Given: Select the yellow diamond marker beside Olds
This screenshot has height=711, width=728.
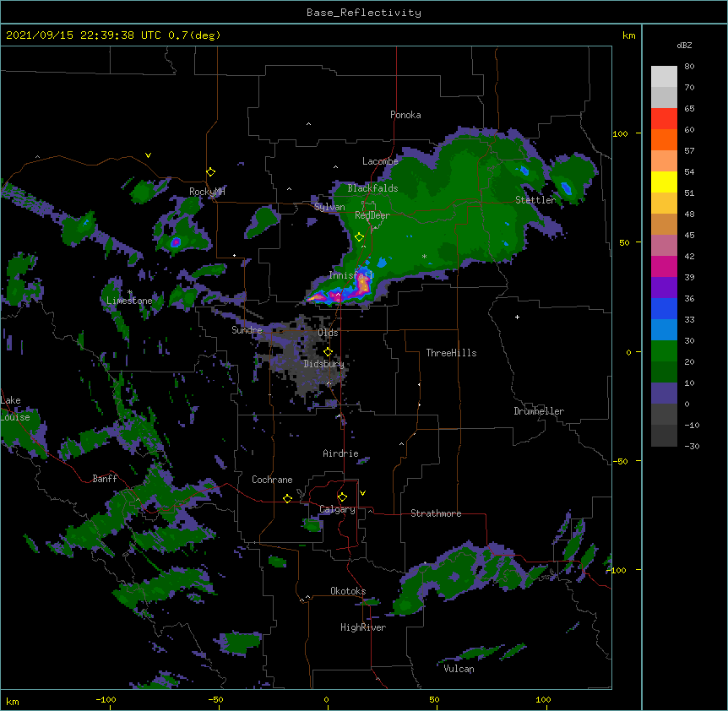Looking at the screenshot, I should 328,351.
